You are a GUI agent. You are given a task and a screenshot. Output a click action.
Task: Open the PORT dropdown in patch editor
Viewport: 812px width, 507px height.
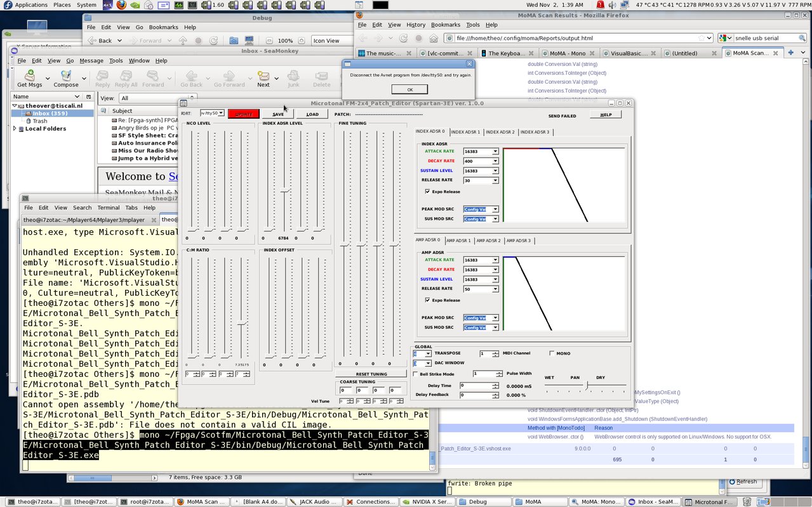[221, 113]
